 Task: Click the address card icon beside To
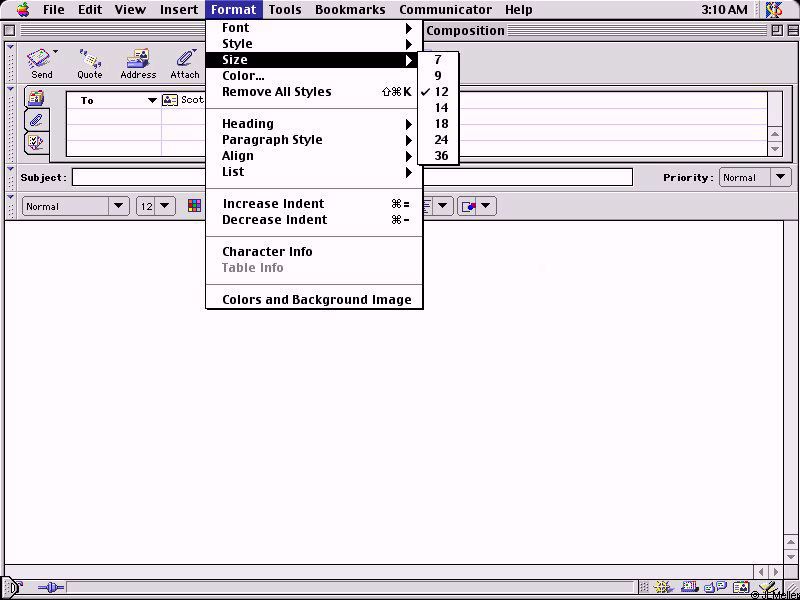click(x=170, y=100)
